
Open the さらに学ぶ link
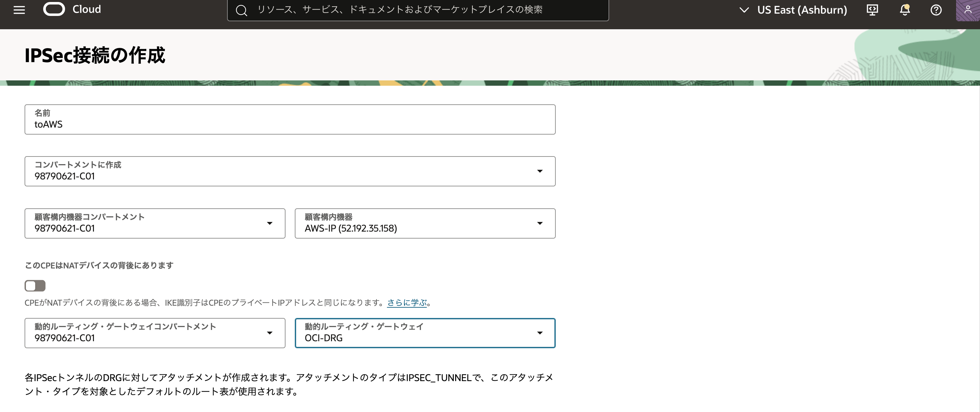pyautogui.click(x=407, y=302)
